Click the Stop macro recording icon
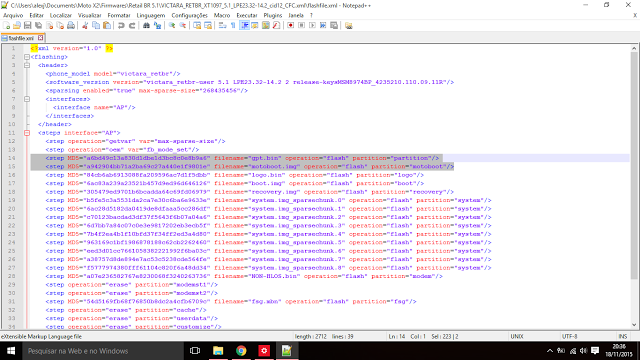The height and width of the screenshot is (360, 640). pos(302,26)
